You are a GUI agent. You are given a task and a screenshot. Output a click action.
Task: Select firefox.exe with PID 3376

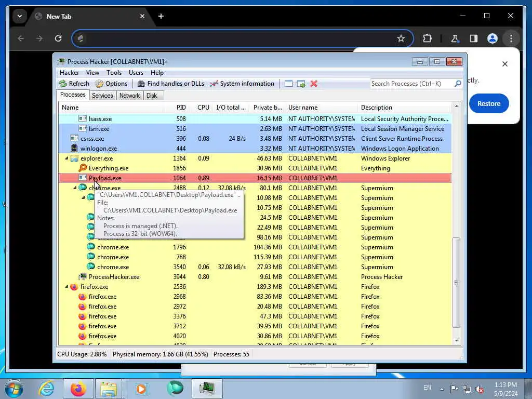click(x=255, y=316)
